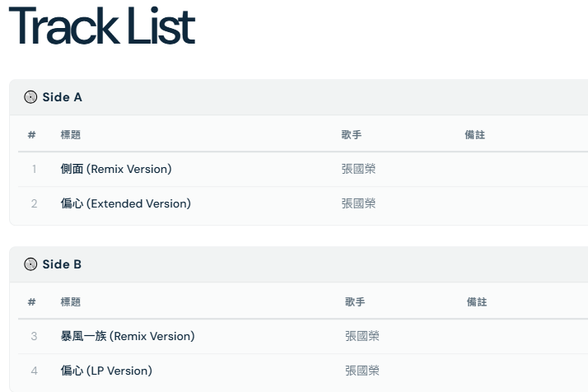The width and height of the screenshot is (588, 392).
Task: Click the Track List heading
Action: pos(101,27)
